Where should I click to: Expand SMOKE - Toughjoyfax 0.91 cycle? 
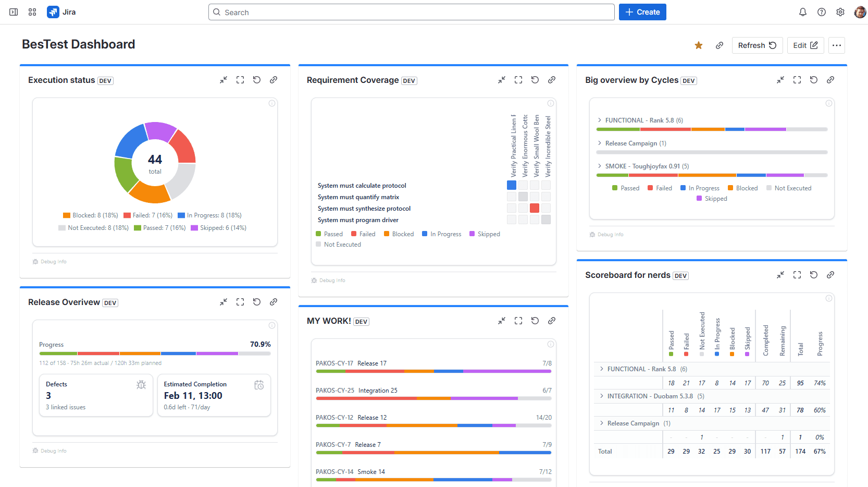(x=599, y=166)
